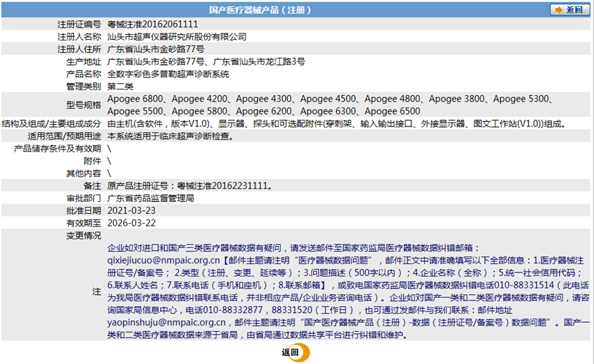Click the 有效期至 label
Viewport: 594px width, 364px height.
pyautogui.click(x=83, y=223)
